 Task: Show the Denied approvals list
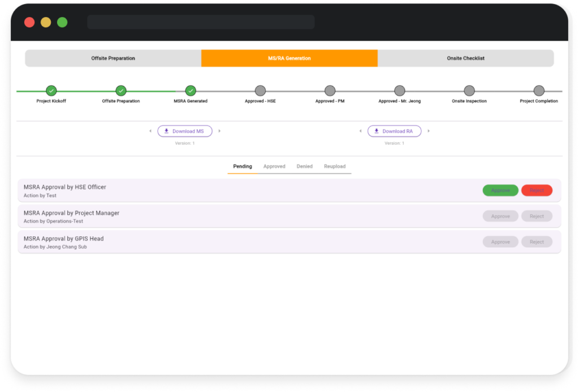[304, 166]
